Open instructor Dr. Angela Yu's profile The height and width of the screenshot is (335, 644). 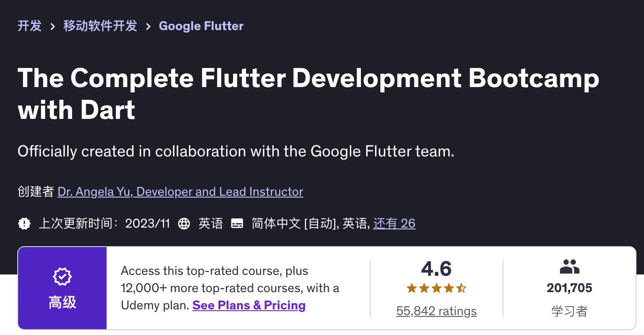click(x=180, y=192)
